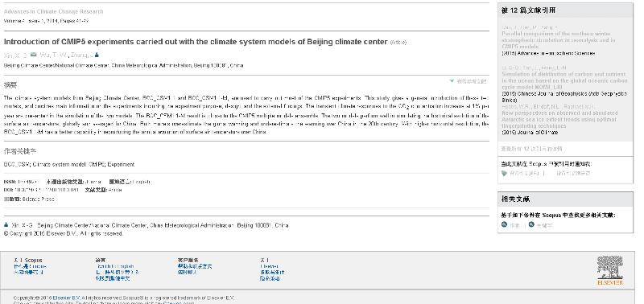
Task: Open the Advances in Climate Change Research journal link
Action: coord(53,11)
